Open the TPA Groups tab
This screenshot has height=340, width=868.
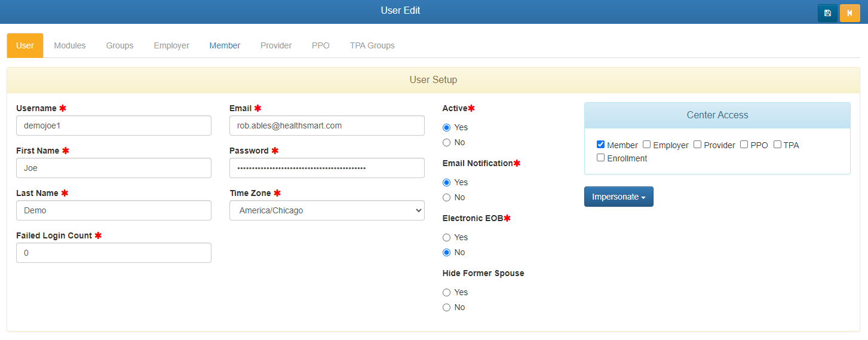pos(372,45)
